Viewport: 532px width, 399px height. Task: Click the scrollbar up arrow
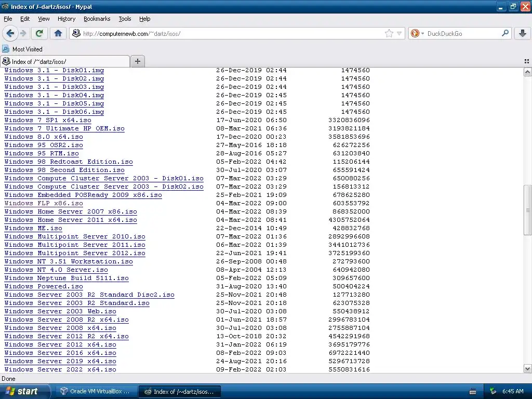click(527, 72)
